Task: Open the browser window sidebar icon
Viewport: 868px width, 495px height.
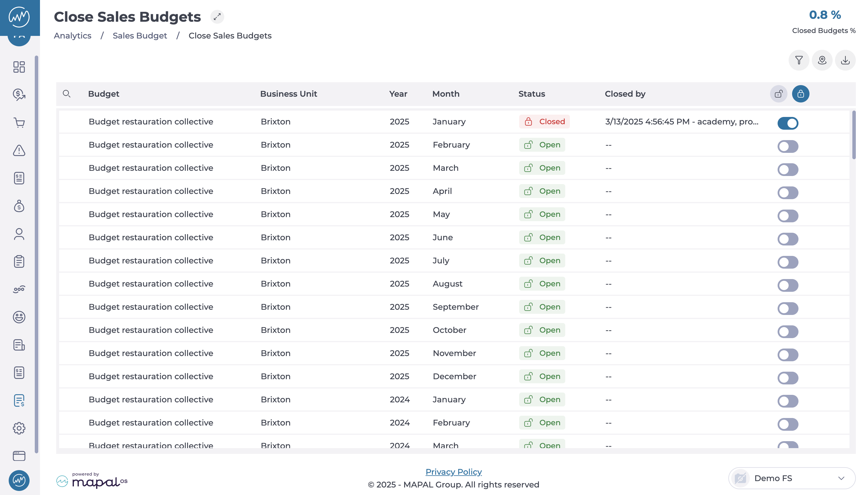Action: [19, 456]
